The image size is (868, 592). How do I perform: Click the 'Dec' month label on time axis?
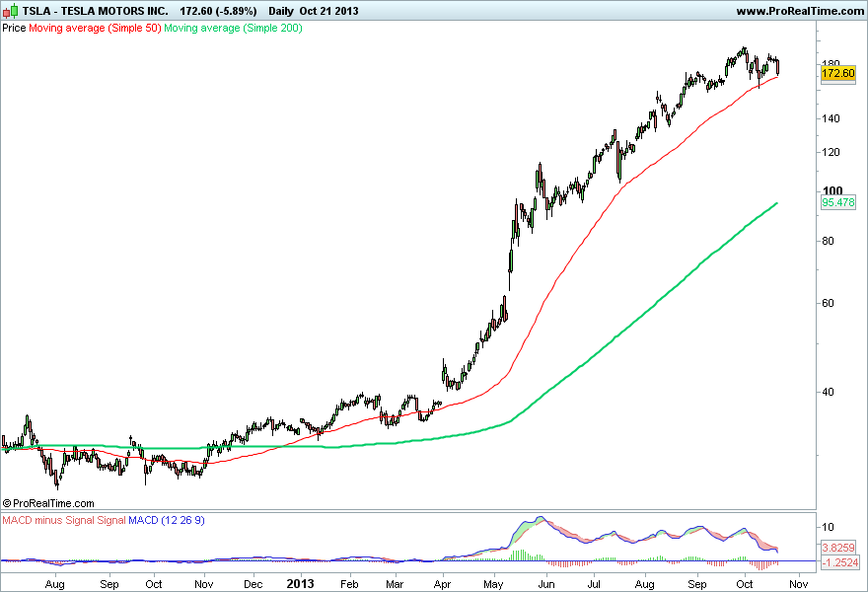(253, 584)
